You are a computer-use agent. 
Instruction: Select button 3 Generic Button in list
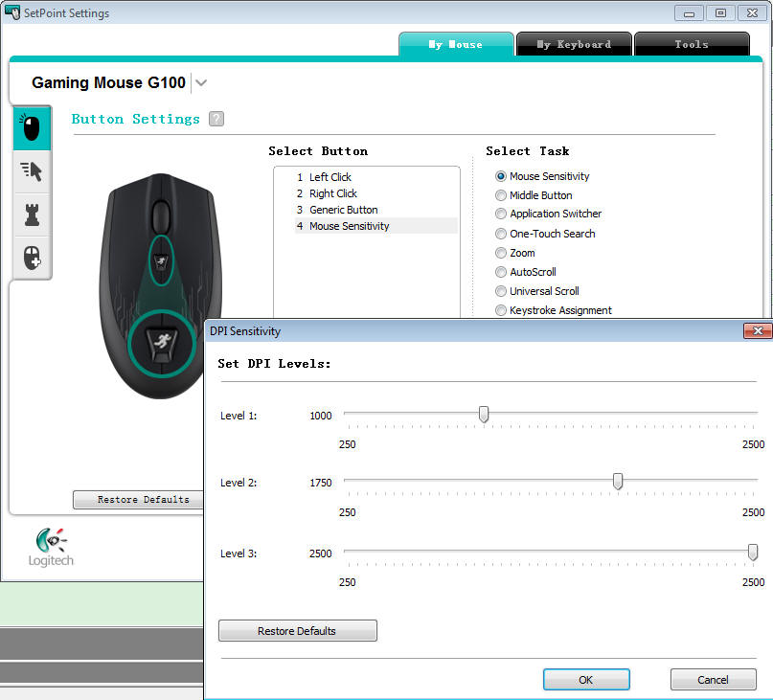click(375, 210)
